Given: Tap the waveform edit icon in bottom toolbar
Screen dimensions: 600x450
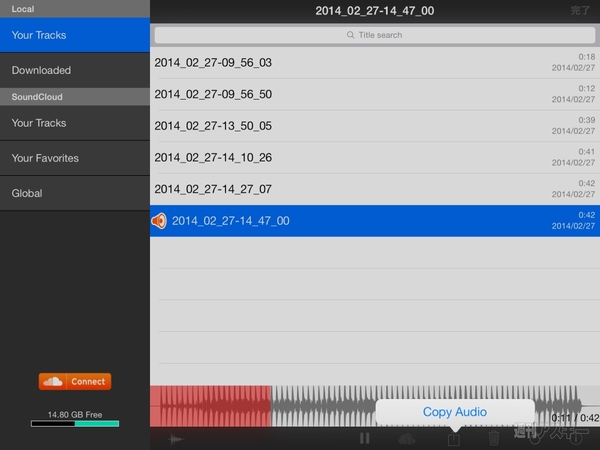Looking at the screenshot, I should (x=176, y=439).
